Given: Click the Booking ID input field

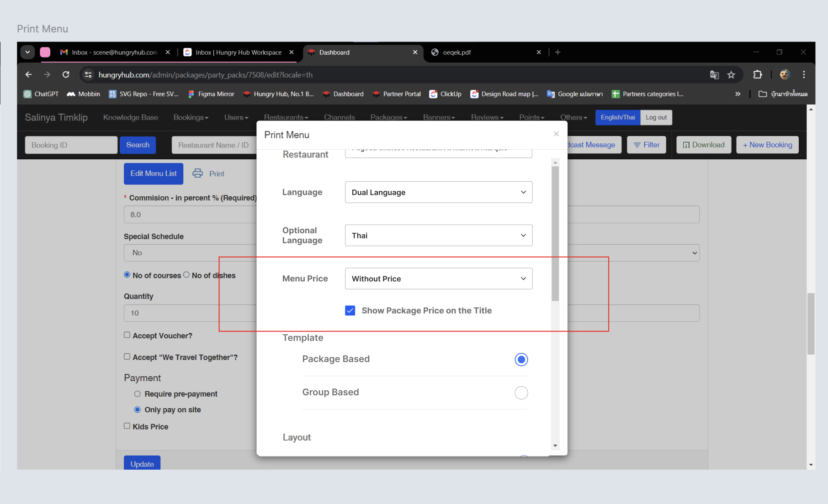Looking at the screenshot, I should (71, 145).
